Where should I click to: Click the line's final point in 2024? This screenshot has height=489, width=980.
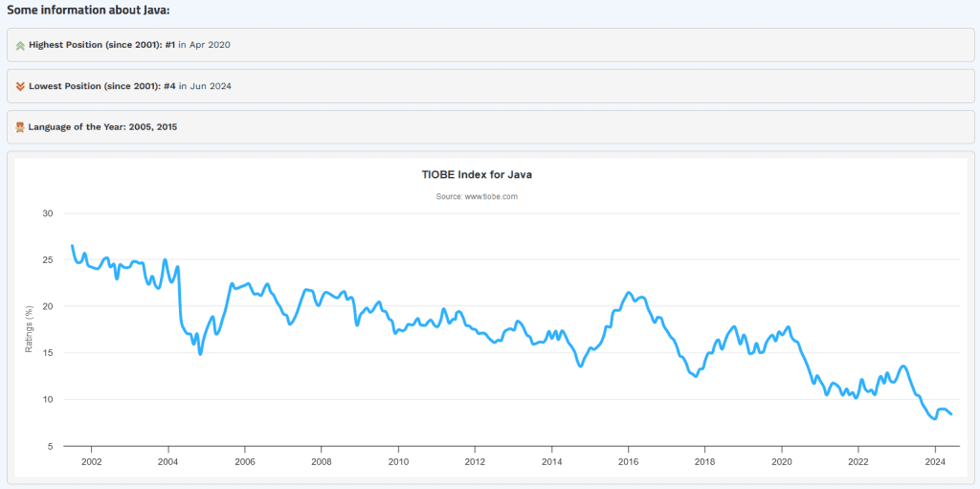950,414
